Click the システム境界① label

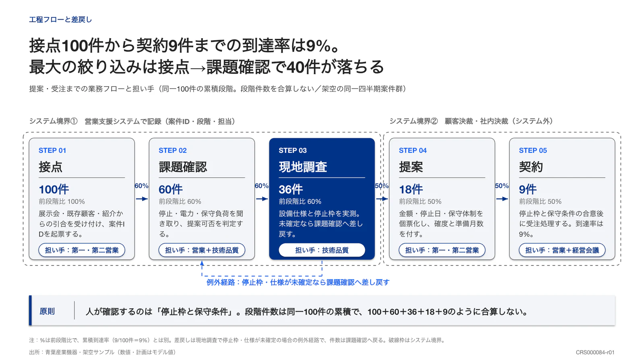[x=132, y=121]
